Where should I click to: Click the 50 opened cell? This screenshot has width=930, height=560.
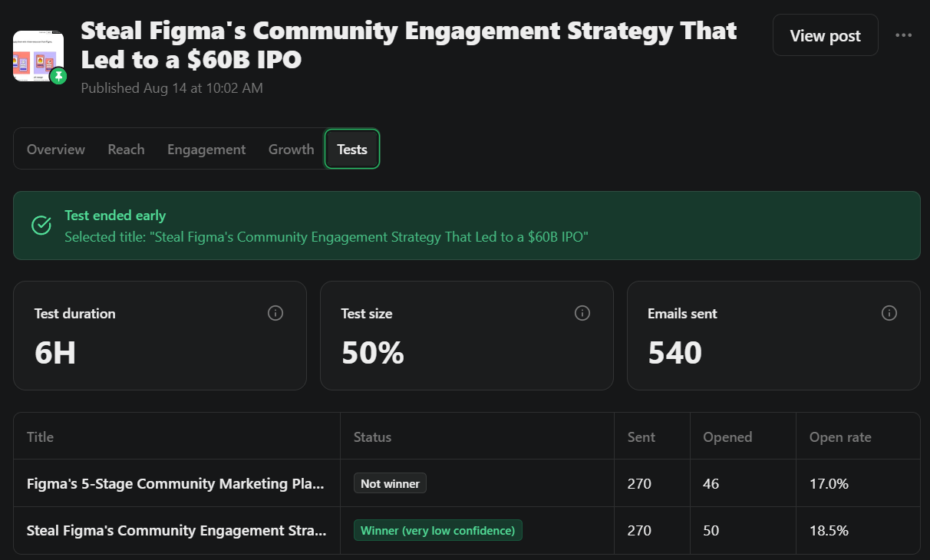(x=711, y=531)
